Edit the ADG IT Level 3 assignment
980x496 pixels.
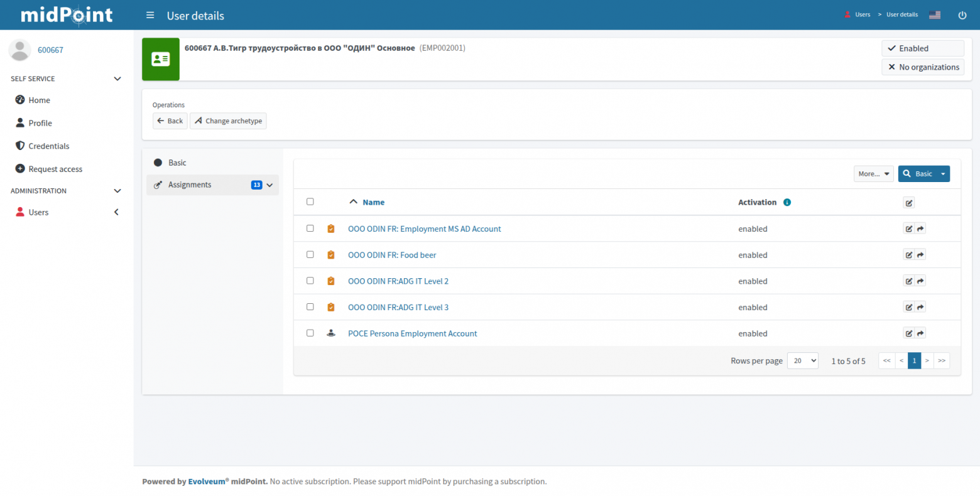[x=909, y=307]
